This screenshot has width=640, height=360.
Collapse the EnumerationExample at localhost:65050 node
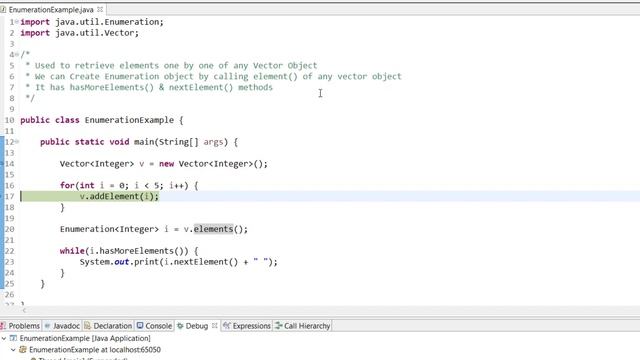13,350
